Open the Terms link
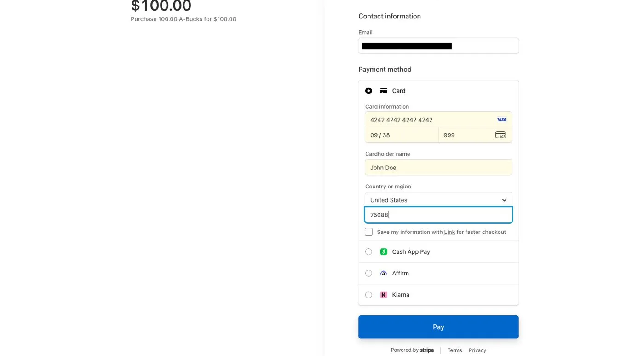This screenshot has height=356, width=644. tap(454, 350)
